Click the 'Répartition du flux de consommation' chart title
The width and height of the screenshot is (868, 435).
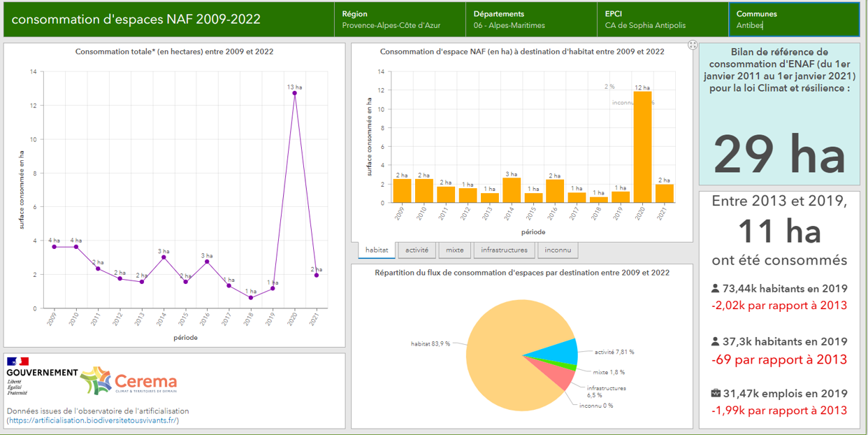coord(522,272)
